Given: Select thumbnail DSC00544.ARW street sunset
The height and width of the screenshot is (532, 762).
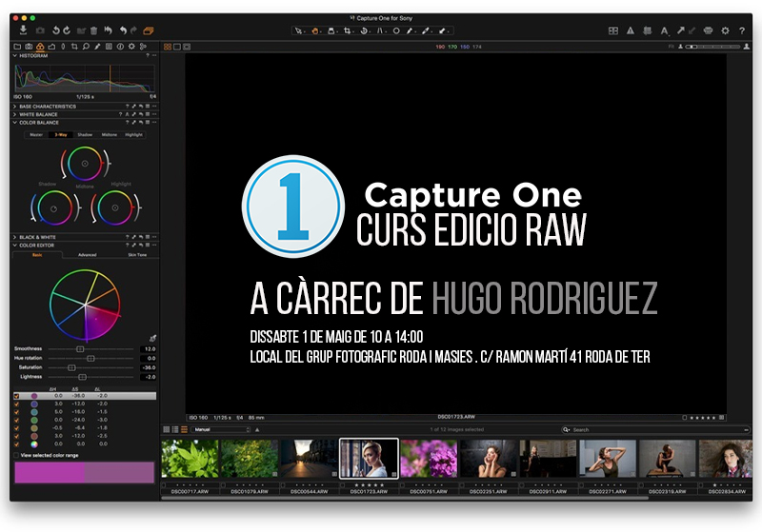Looking at the screenshot, I should [309, 459].
